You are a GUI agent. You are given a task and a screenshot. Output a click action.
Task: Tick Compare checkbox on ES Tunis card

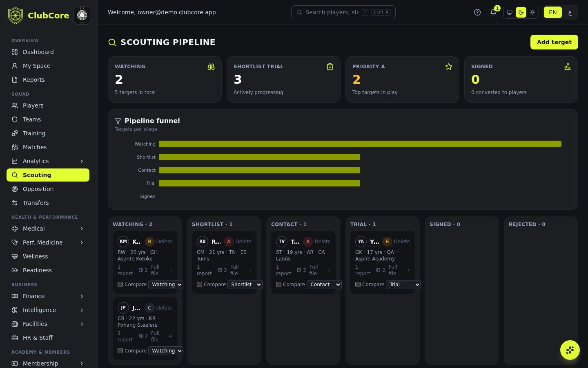(200, 285)
